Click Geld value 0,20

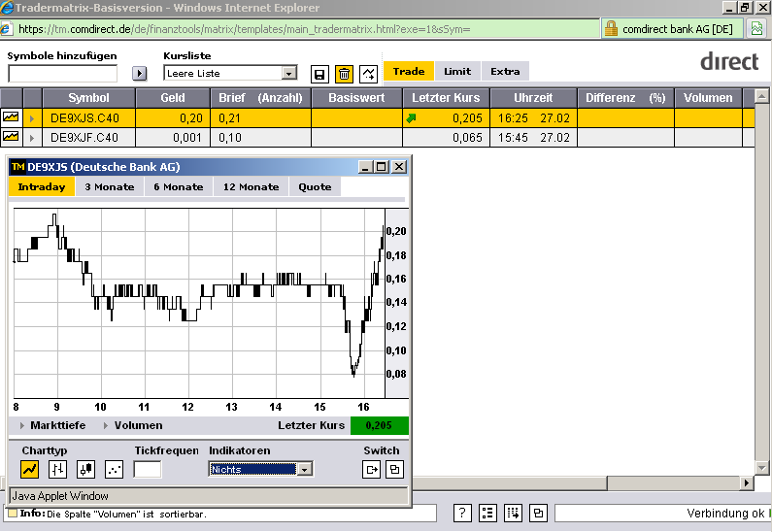(x=191, y=118)
